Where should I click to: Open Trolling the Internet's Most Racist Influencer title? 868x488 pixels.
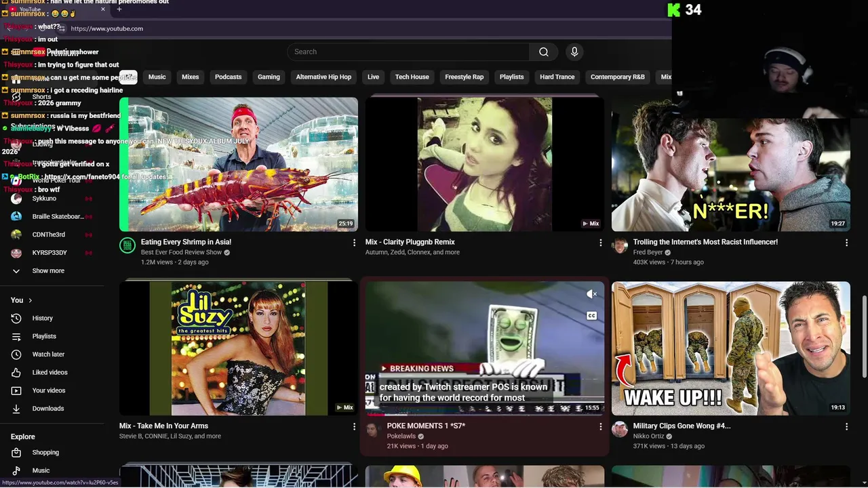pos(705,242)
